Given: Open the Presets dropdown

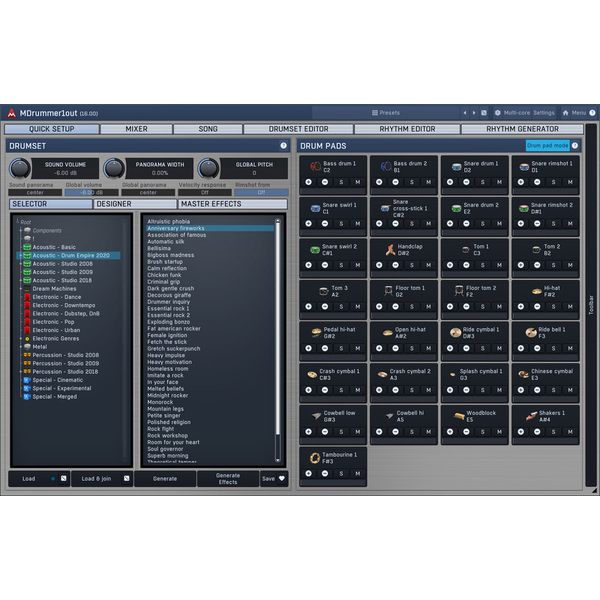Looking at the screenshot, I should [x=386, y=113].
